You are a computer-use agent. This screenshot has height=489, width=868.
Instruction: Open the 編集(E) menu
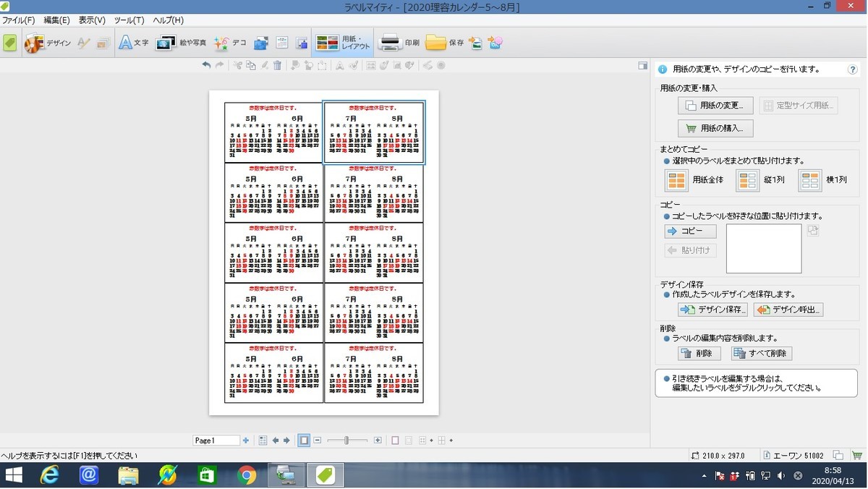[57, 20]
